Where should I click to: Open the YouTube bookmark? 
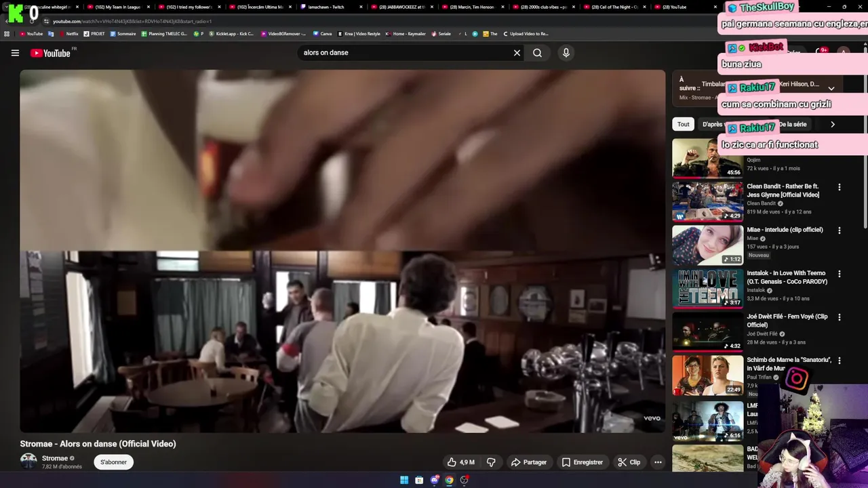pos(31,34)
